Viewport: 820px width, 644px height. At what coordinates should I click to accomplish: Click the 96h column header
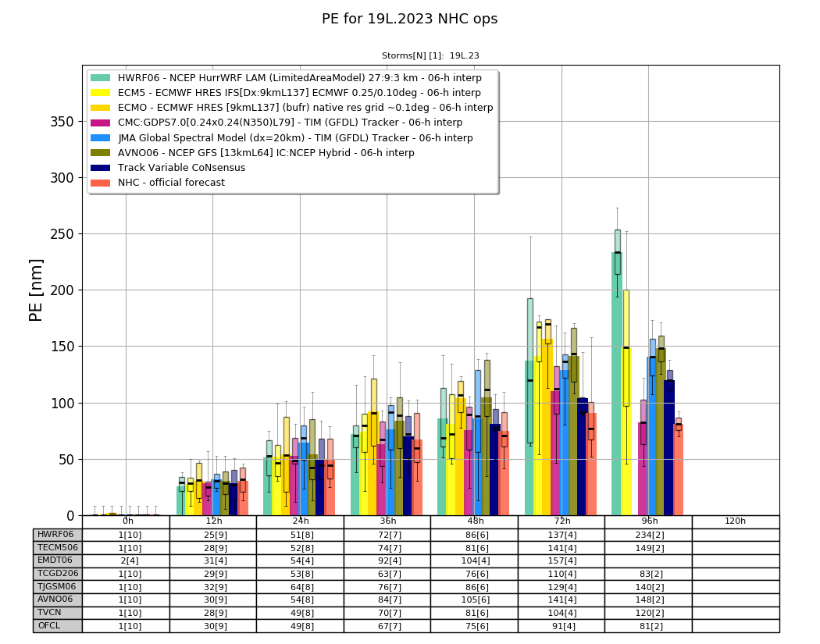648,521
